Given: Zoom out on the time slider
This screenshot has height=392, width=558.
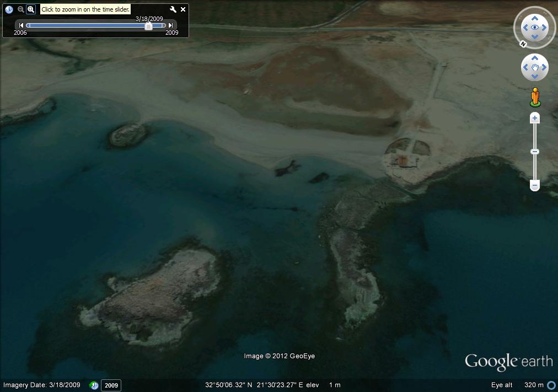Looking at the screenshot, I should (x=20, y=9).
